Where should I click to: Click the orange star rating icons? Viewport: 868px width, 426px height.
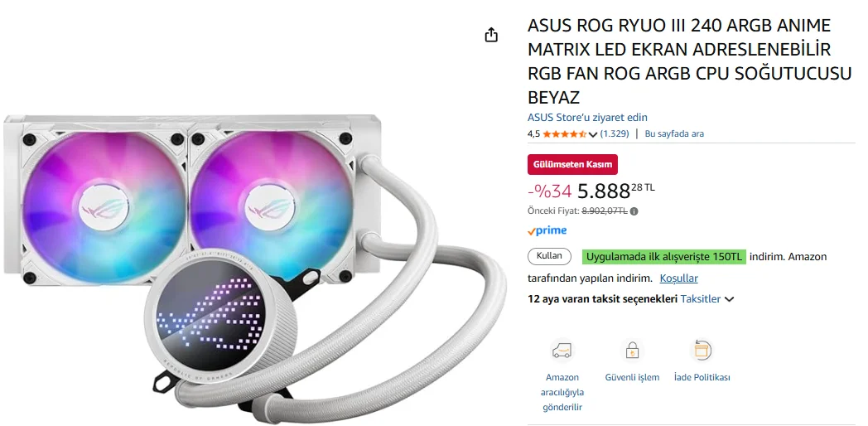pyautogui.click(x=564, y=133)
